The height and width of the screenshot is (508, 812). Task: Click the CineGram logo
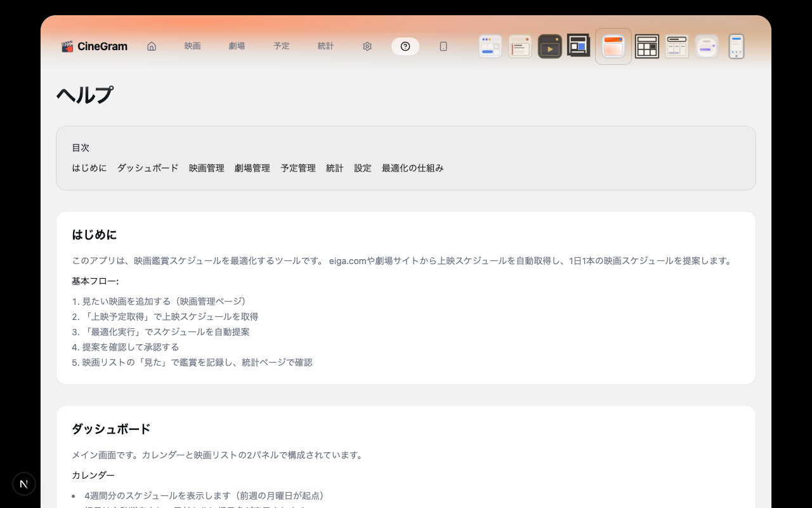[95, 46]
